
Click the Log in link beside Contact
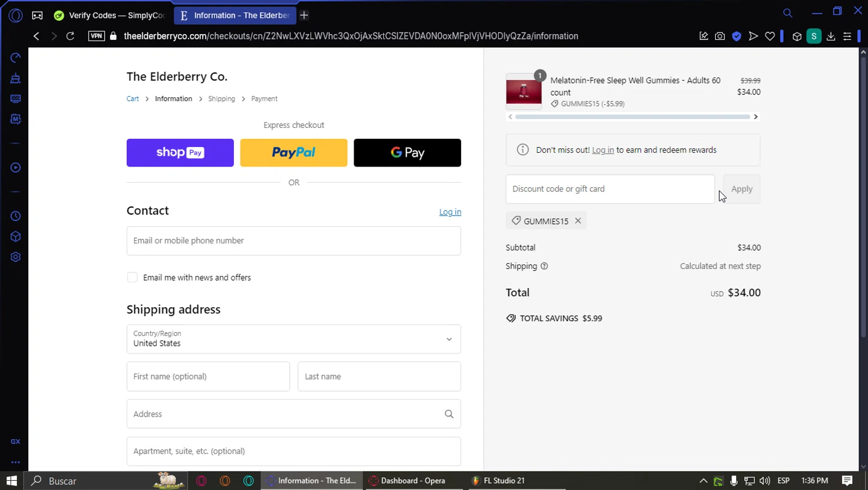[x=450, y=212]
